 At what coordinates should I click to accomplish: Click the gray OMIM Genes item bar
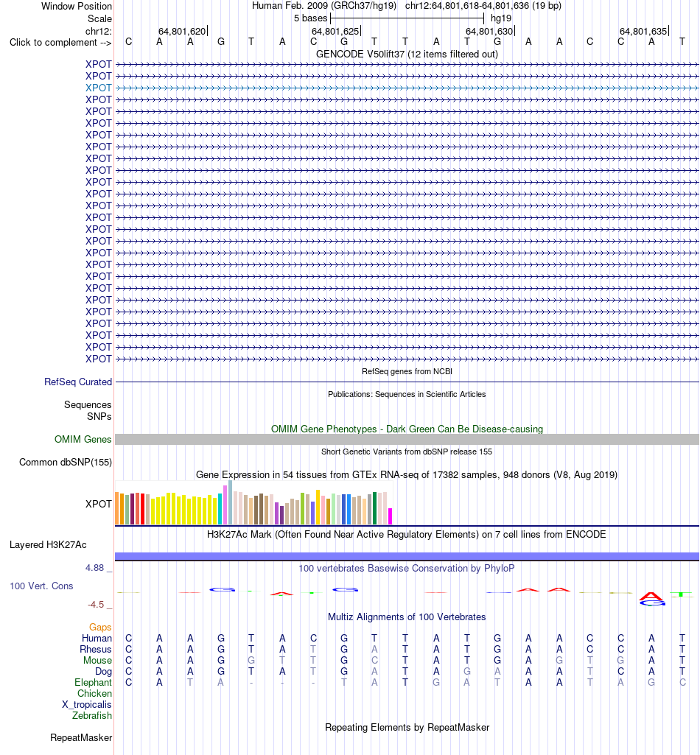point(407,439)
